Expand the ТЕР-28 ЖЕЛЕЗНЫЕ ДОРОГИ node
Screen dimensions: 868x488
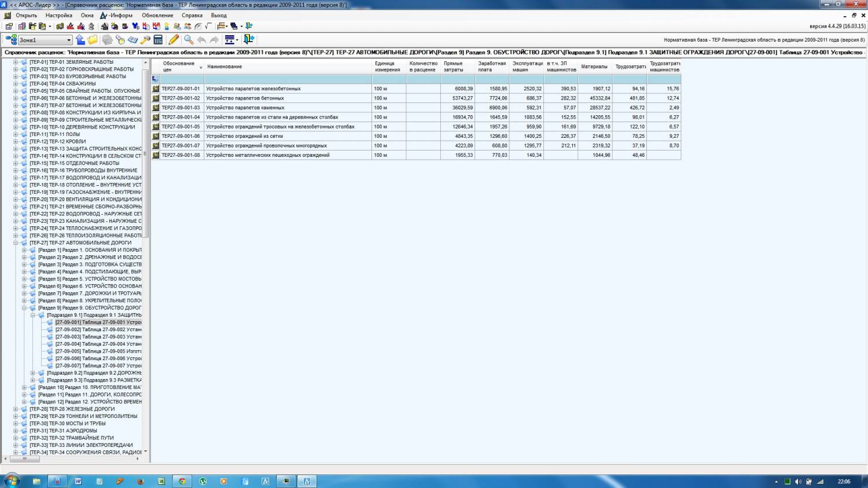point(16,409)
